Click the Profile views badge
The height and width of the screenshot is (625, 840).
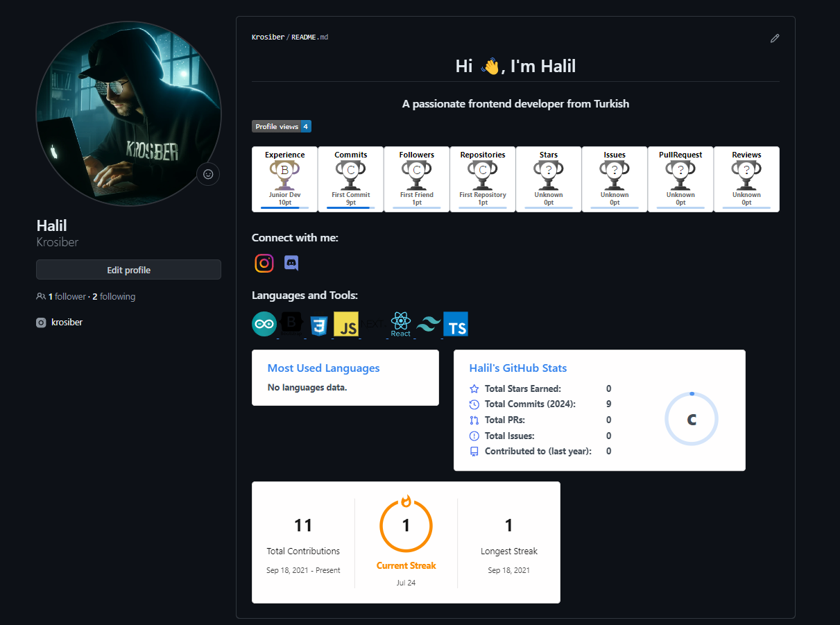(x=282, y=126)
